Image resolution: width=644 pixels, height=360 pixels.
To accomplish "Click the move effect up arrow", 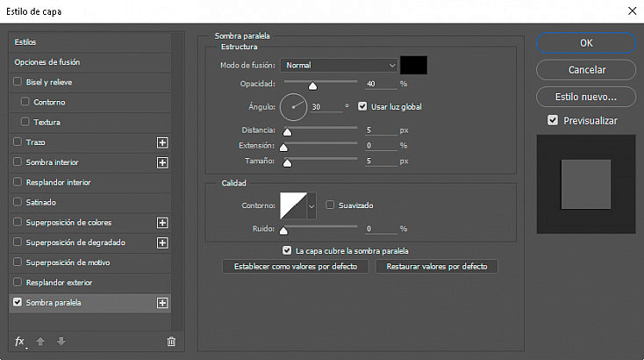I will pyautogui.click(x=40, y=341).
